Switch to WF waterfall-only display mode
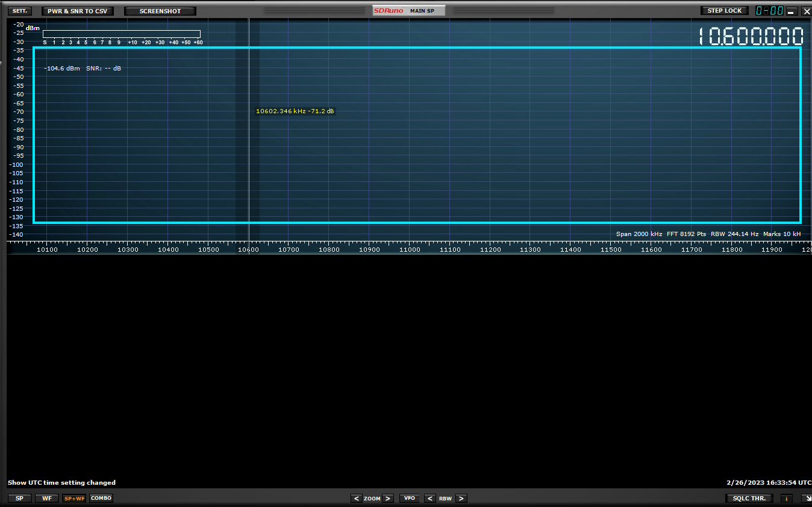The width and height of the screenshot is (812, 507). [47, 499]
